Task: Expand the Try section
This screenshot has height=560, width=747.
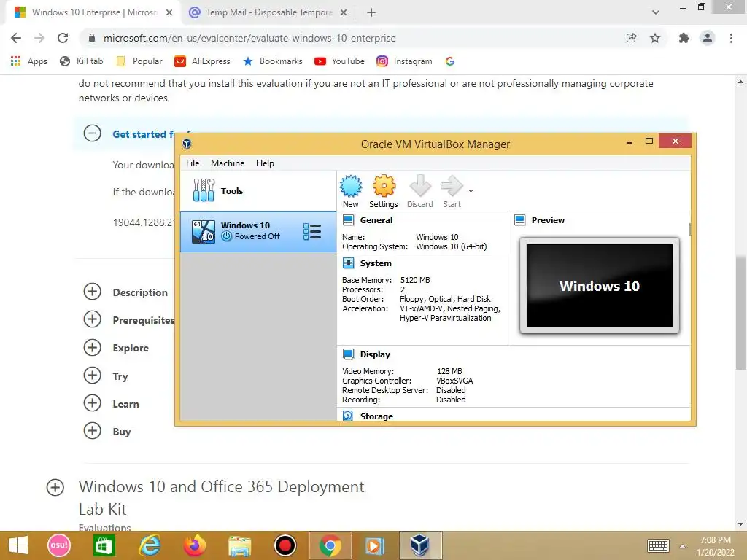Action: tap(93, 376)
